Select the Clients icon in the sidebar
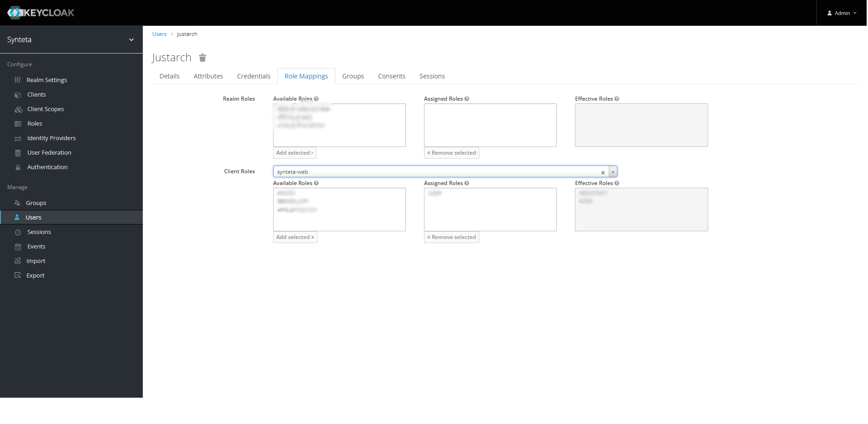The image size is (868, 424). (x=17, y=94)
